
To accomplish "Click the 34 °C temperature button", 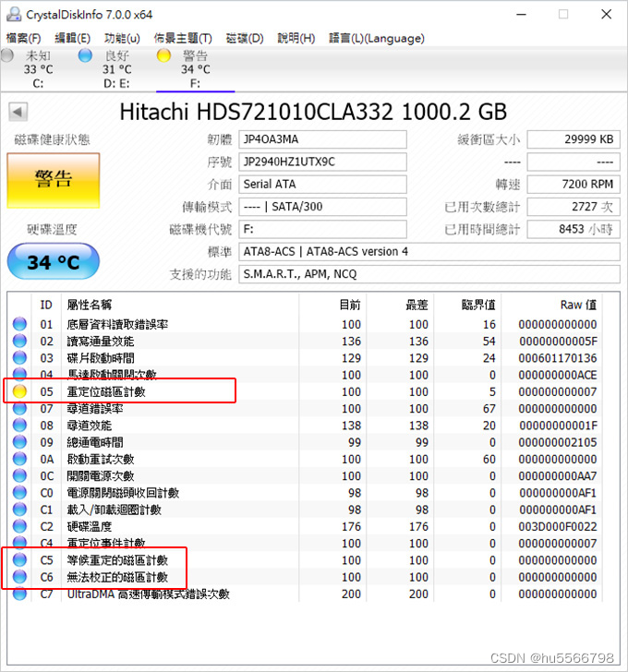I will click(54, 261).
